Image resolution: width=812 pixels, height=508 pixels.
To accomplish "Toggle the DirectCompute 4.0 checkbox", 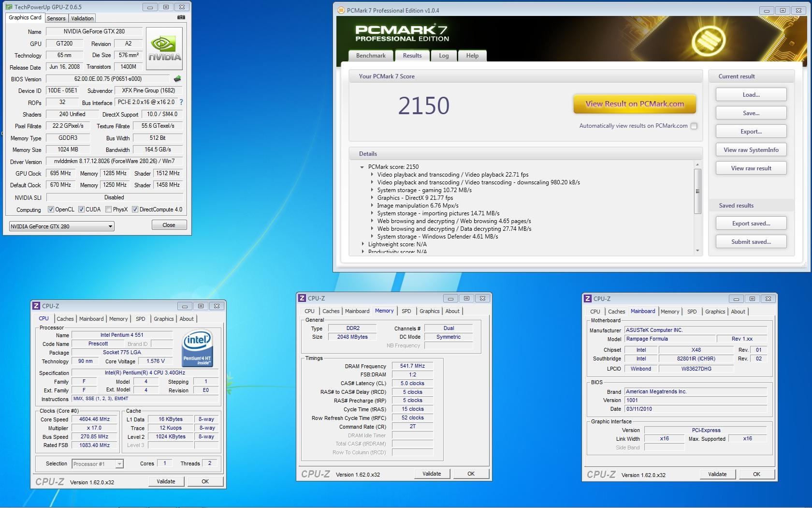I will pyautogui.click(x=135, y=209).
